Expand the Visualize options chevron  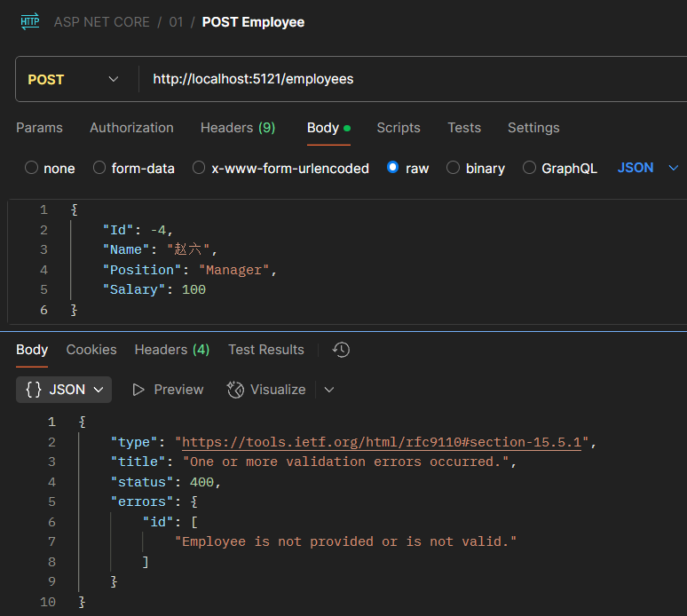coord(329,390)
